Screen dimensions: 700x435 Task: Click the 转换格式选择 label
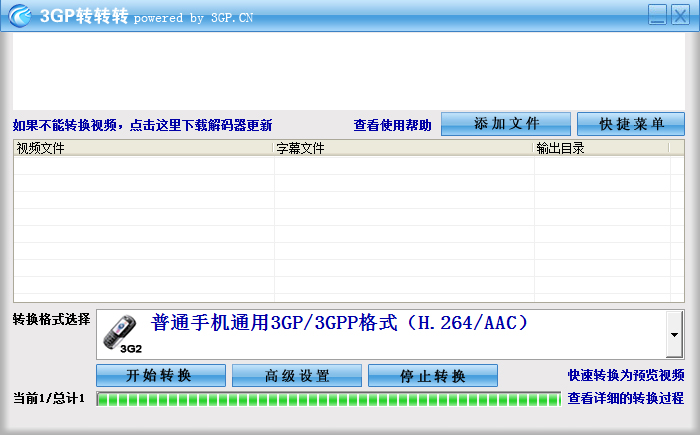coord(51,319)
